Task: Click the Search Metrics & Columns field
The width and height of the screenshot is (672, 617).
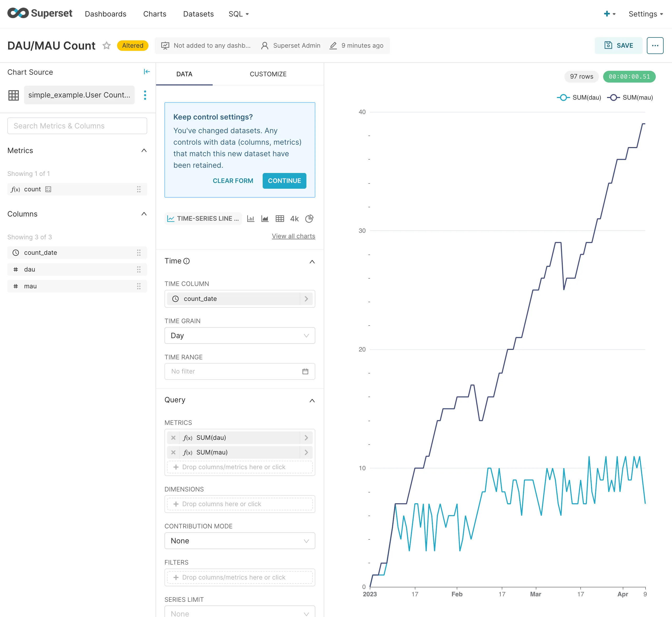Action: tap(77, 126)
